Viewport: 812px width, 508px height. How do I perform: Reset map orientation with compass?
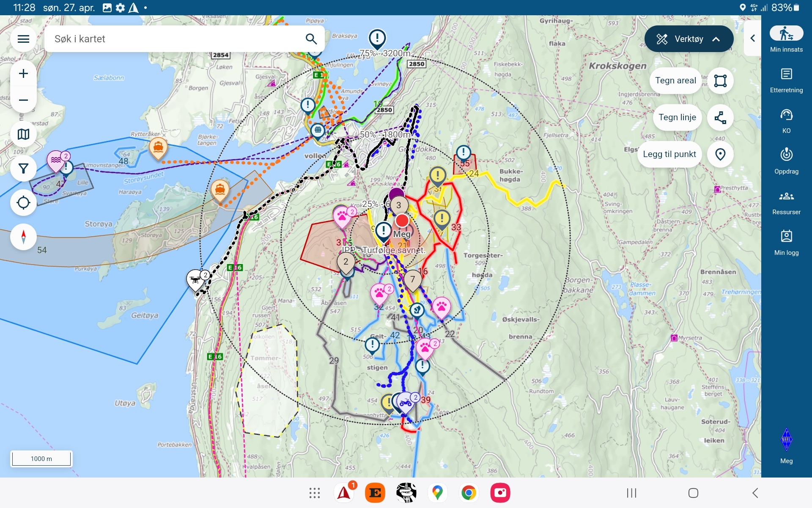click(23, 237)
